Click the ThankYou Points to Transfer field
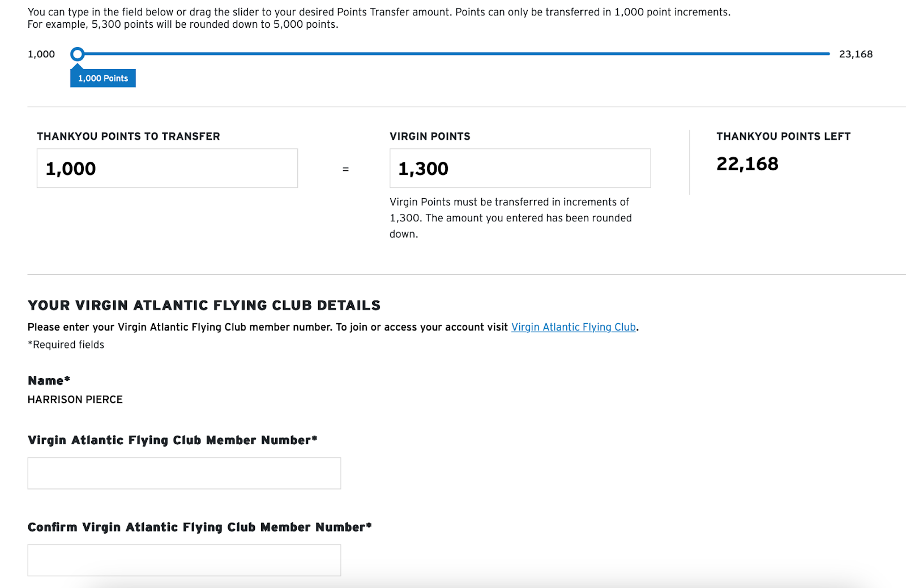This screenshot has width=906, height=588. tap(167, 168)
